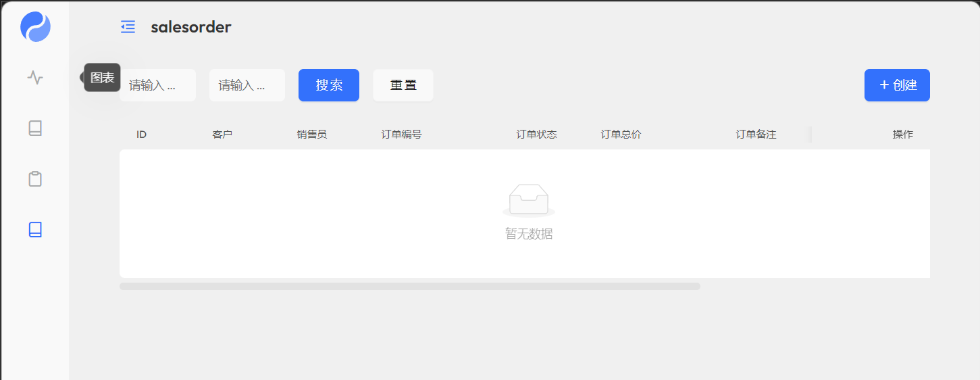
Task: Click the empty inbox icon in table
Action: pos(528,200)
